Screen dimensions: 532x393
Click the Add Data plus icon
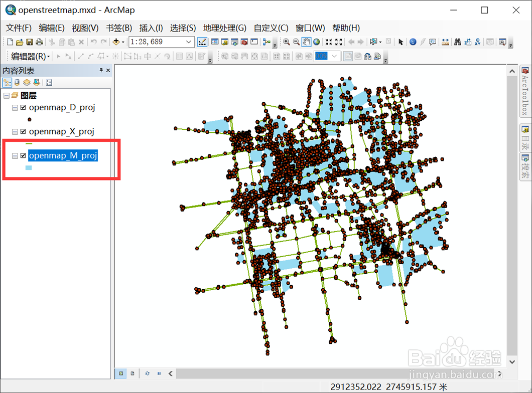point(116,42)
